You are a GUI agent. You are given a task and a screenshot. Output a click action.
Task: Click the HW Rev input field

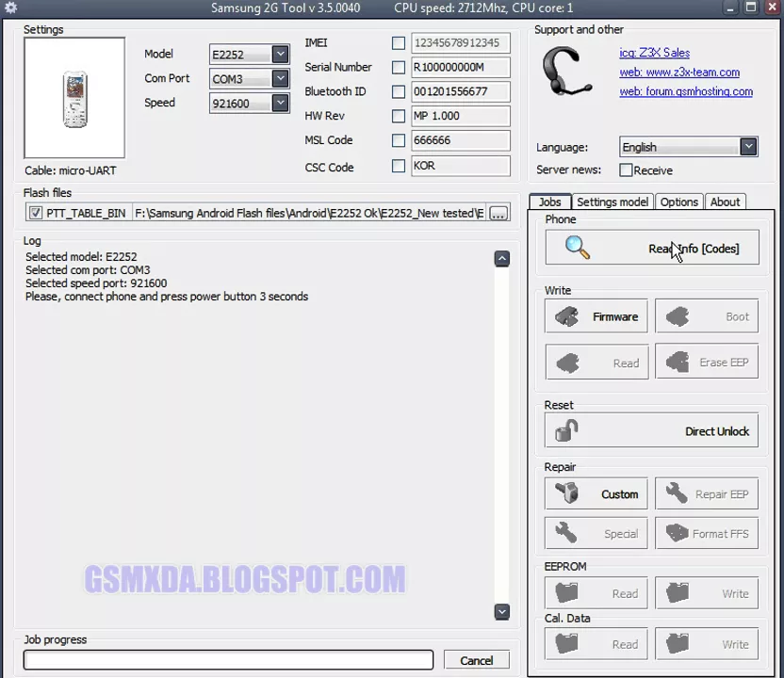tap(461, 116)
